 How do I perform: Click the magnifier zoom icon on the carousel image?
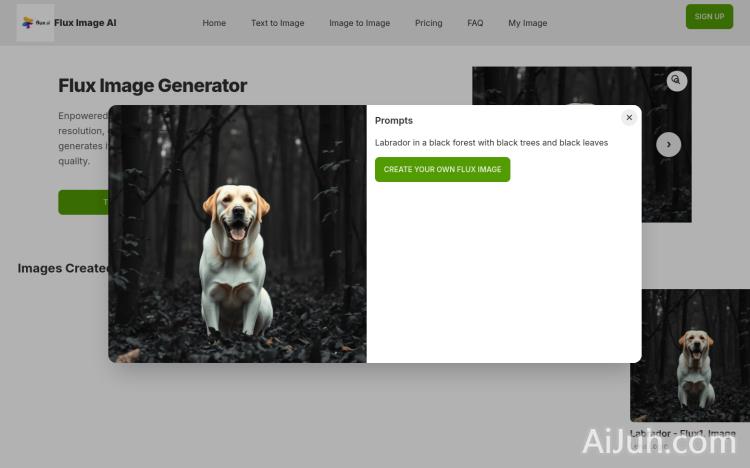click(x=677, y=80)
